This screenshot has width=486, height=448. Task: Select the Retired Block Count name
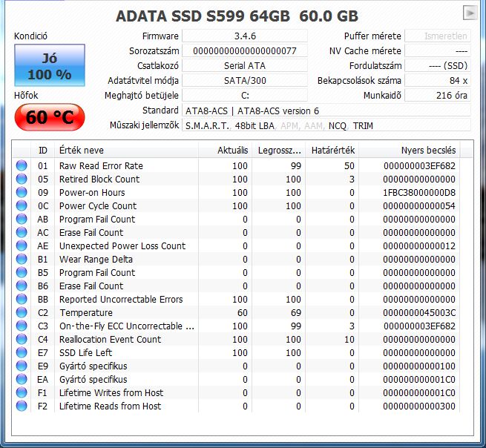pos(99,179)
